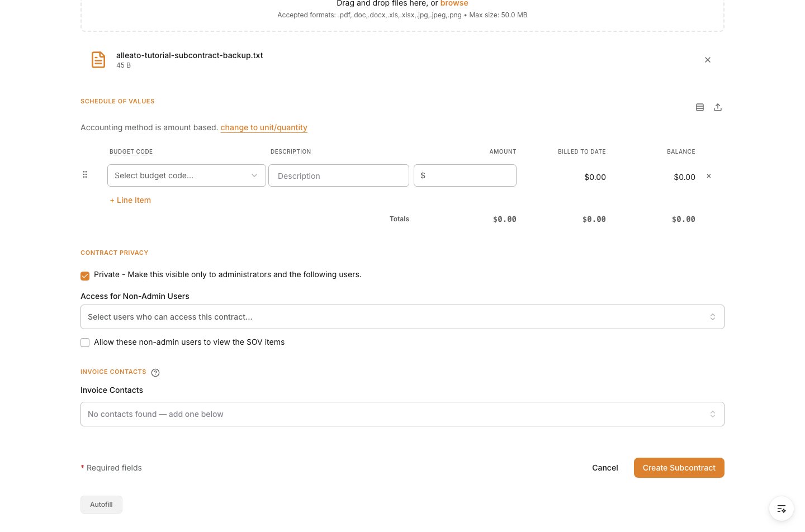Uncheck the Private contract checkbox
This screenshot has height=532, width=805.
85,275
